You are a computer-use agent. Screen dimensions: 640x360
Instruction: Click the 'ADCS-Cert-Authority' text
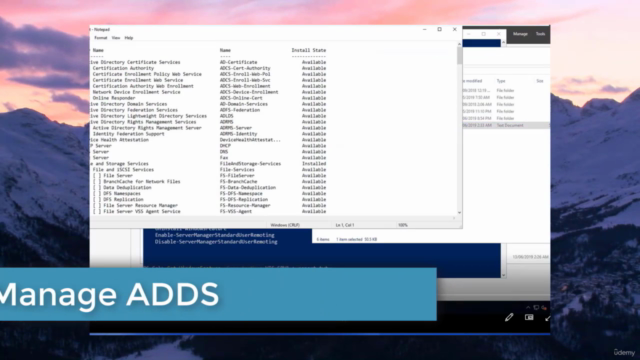pyautogui.click(x=245, y=68)
